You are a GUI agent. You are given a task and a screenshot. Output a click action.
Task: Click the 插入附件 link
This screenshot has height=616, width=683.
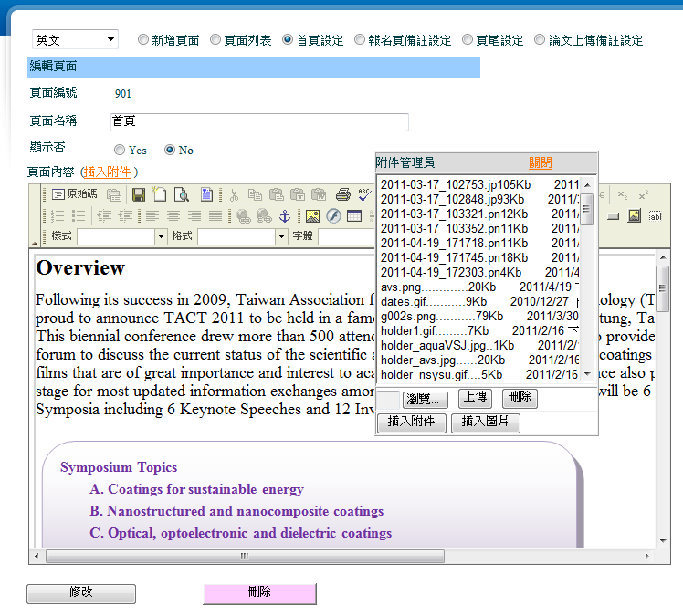point(108,172)
